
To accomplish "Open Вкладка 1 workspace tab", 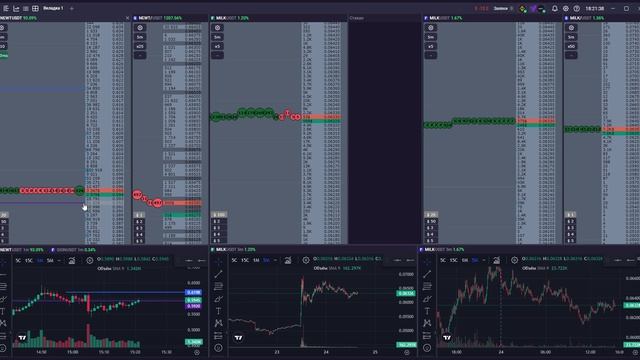I will 53,8.
